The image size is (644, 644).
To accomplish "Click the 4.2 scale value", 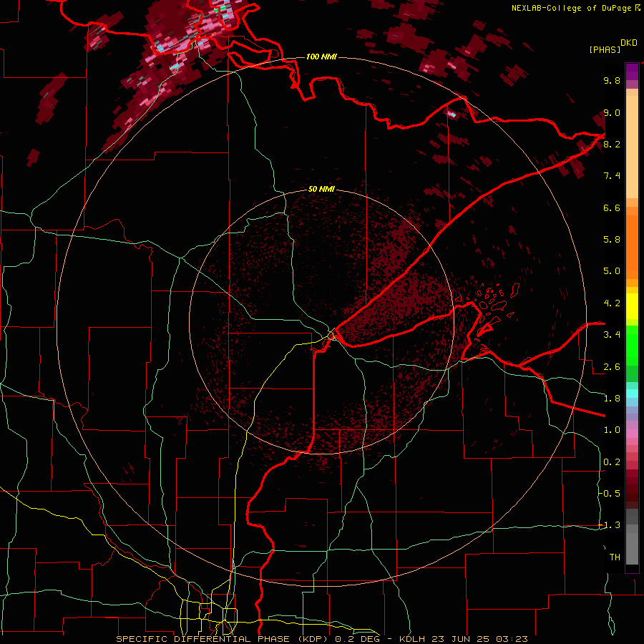I will (x=612, y=303).
